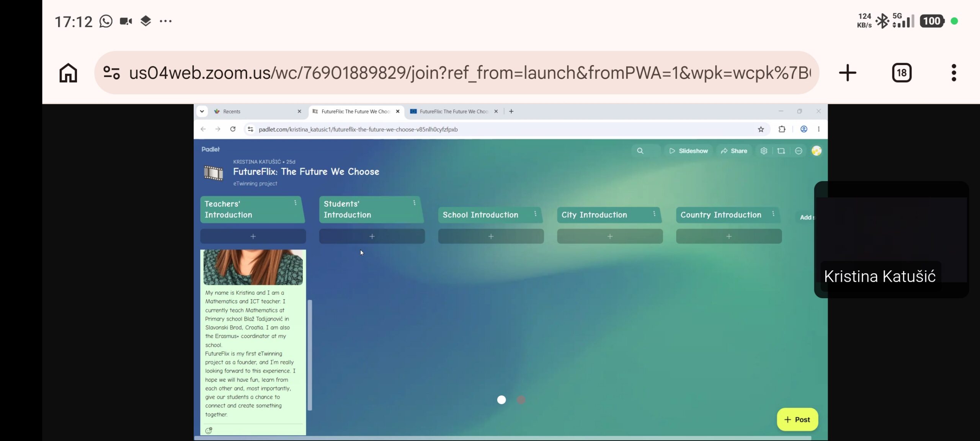Open Padlet settings gear icon
The width and height of the screenshot is (980, 441).
click(x=764, y=151)
